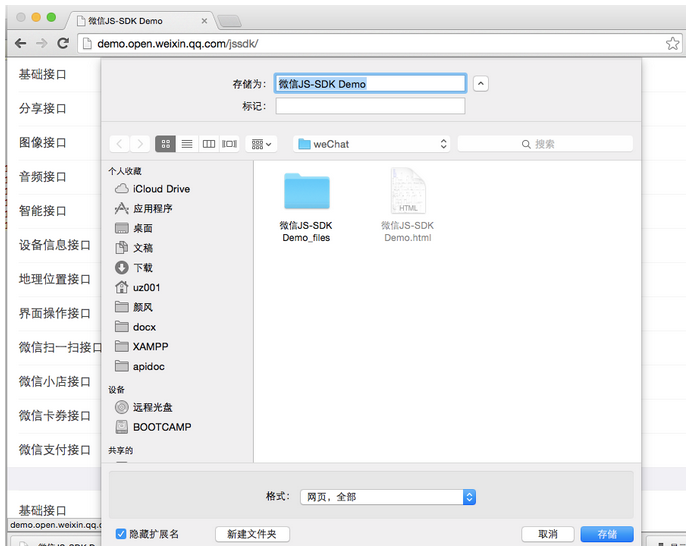Click into the 标记 tags field
The width and height of the screenshot is (691, 552).
click(x=370, y=106)
